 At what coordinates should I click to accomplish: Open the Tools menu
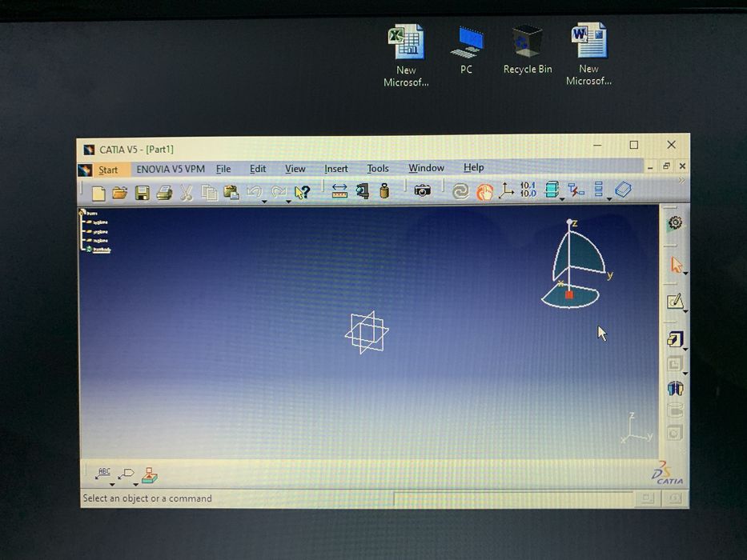pos(378,168)
